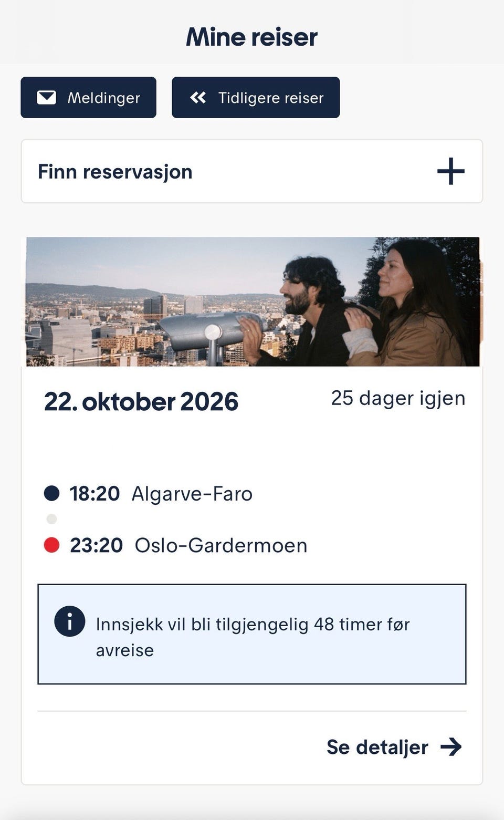The image size is (504, 820).
Task: Click the Oslo-Gardermoen arrival row
Action: [176, 545]
